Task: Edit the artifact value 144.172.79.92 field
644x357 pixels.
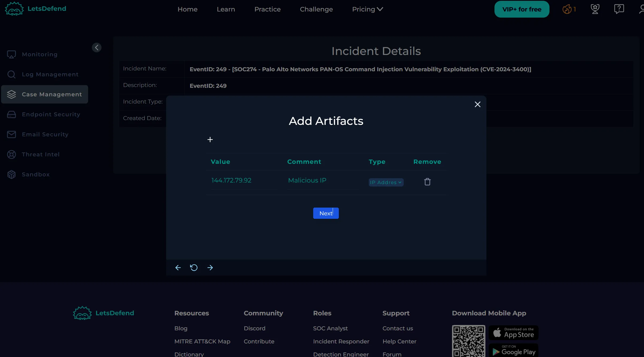Action: [x=244, y=181]
